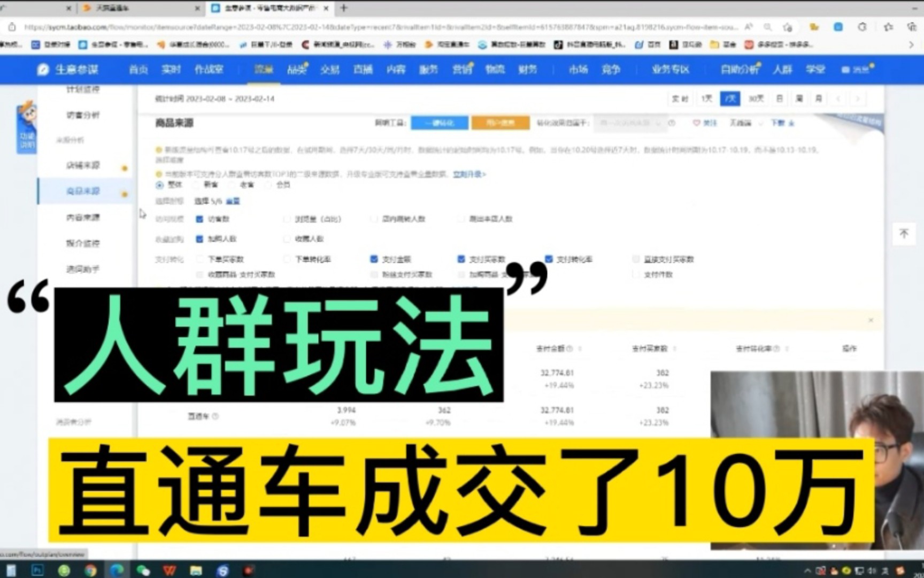The width and height of the screenshot is (924, 578).
Task: Open Microsoft Edge in the taskbar
Action: pos(117,571)
